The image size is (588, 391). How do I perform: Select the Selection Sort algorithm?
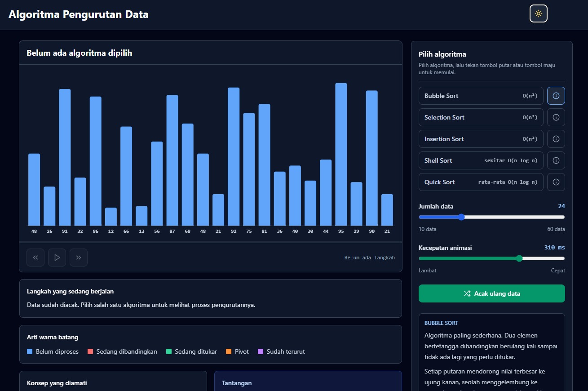coord(481,117)
